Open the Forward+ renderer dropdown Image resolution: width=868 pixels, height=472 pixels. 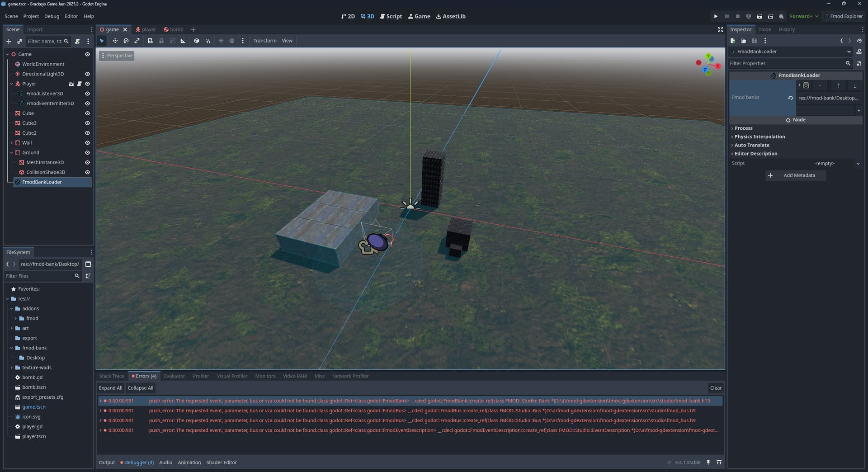[804, 16]
